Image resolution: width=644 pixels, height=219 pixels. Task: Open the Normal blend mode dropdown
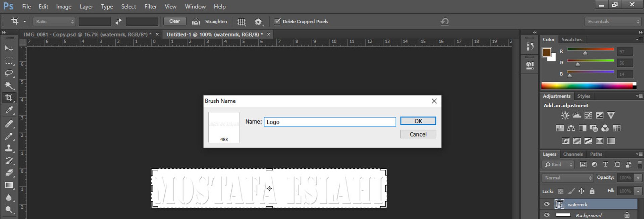[x=567, y=177]
